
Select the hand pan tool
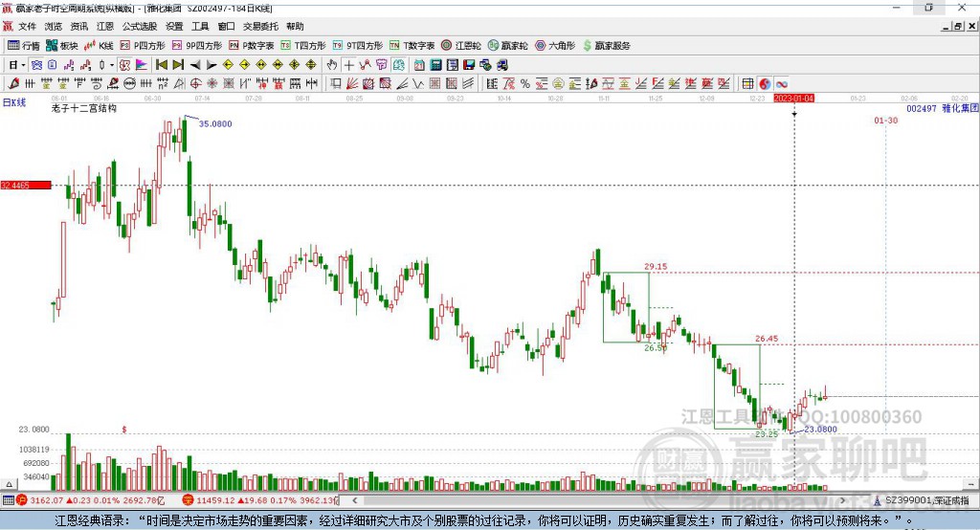tap(332, 65)
